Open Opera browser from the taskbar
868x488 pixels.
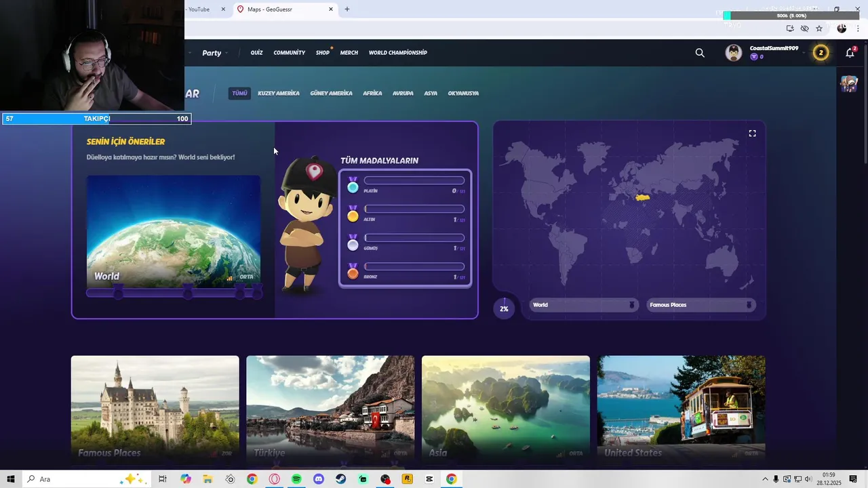click(x=275, y=479)
